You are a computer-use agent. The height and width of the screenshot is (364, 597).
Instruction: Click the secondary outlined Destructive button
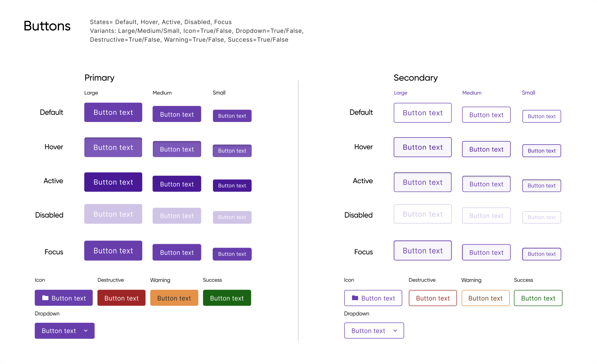[433, 298]
